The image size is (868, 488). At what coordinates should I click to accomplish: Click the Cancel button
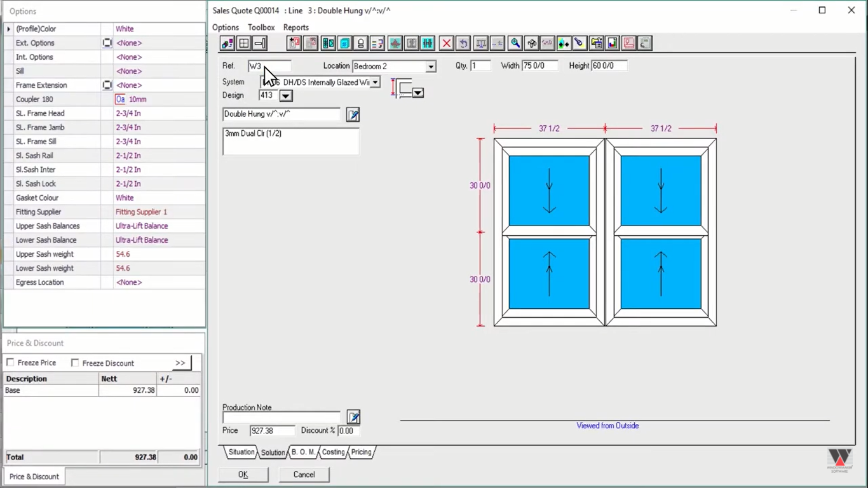(x=304, y=475)
